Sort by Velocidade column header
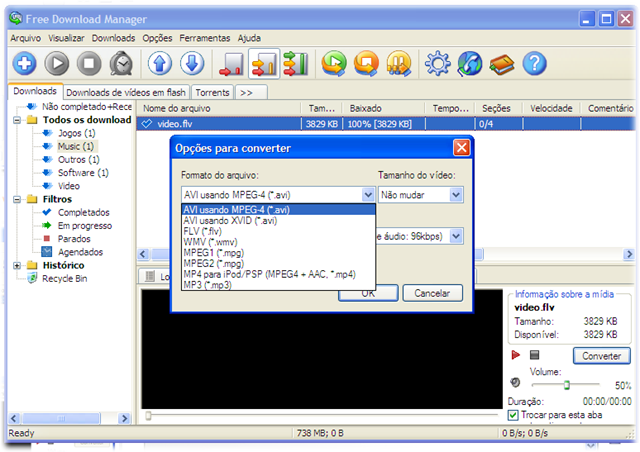Screen dimensions: 640x452 coord(551,108)
